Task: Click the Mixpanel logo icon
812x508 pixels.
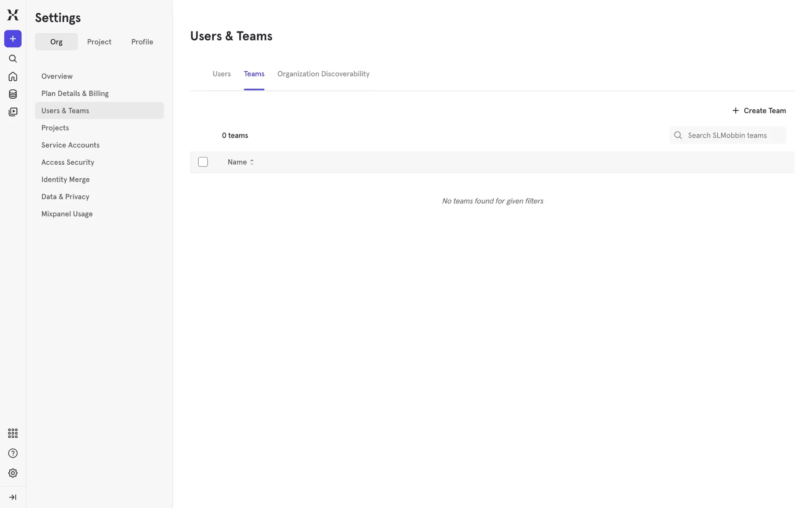Action: pos(13,15)
